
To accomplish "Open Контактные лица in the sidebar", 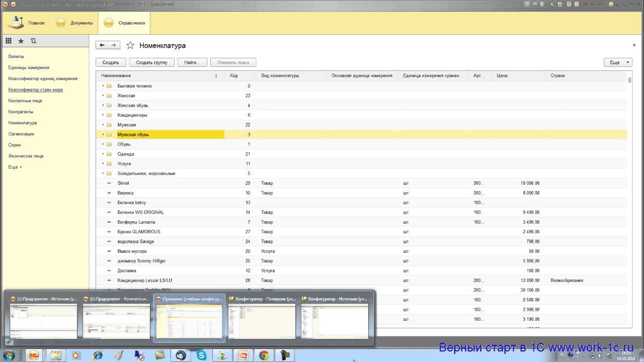I will pos(25,101).
